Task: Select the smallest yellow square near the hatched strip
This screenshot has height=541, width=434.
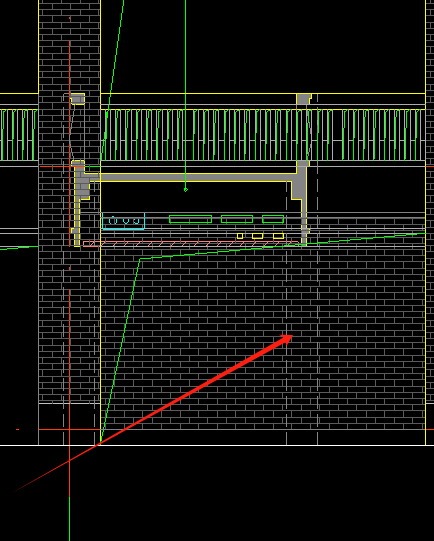Action: (240, 236)
